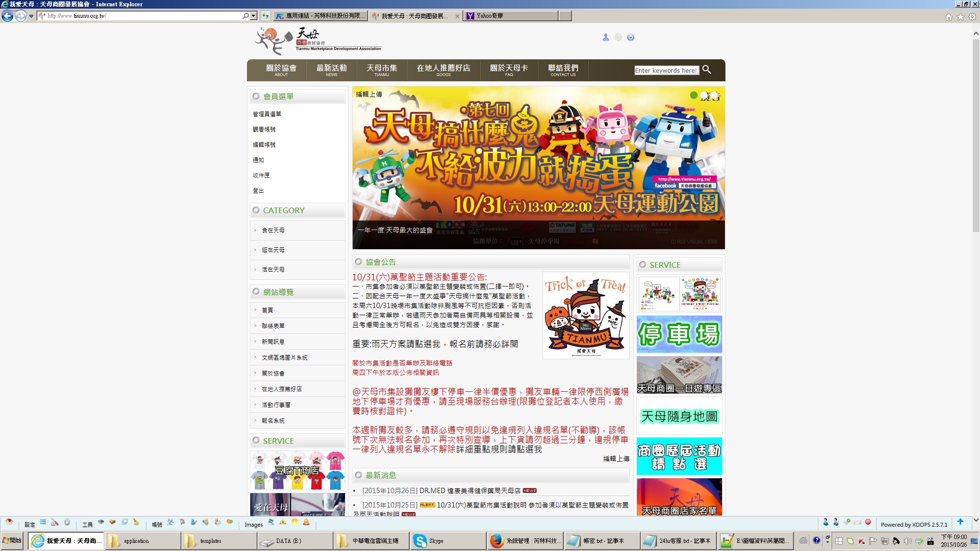Open the back-history dropdown arrow
The height and width of the screenshot is (551, 980).
pyautogui.click(x=31, y=16)
